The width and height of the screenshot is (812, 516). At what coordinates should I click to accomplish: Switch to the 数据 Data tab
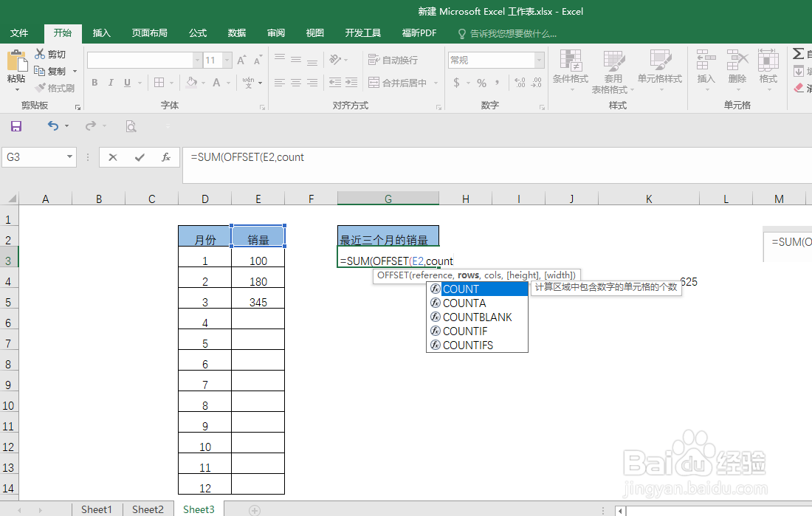click(237, 33)
